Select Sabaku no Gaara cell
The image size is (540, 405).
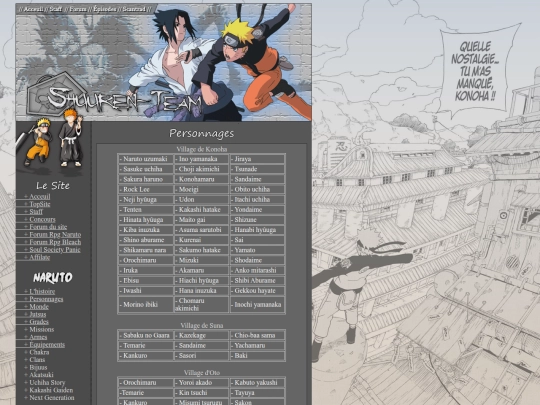(x=145, y=335)
